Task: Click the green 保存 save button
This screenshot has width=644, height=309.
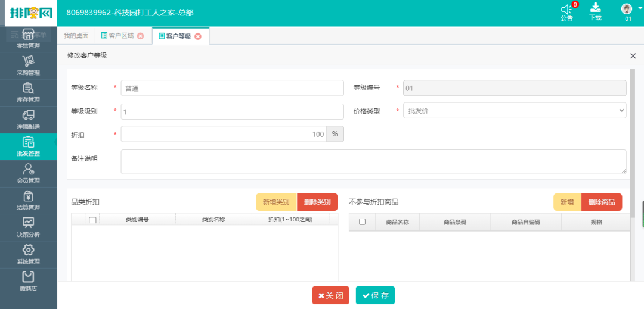Action: coord(375,295)
